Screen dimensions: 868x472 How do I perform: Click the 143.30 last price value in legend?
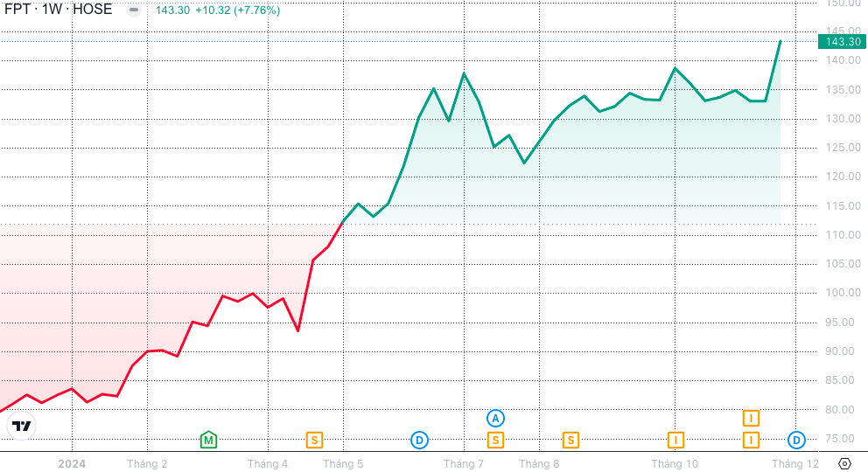pyautogui.click(x=172, y=10)
